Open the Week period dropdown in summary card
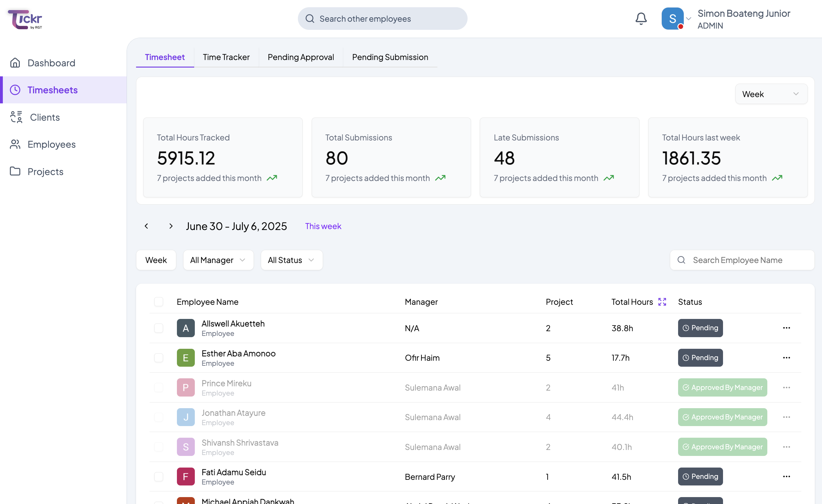The height and width of the screenshot is (504, 822). (771, 94)
